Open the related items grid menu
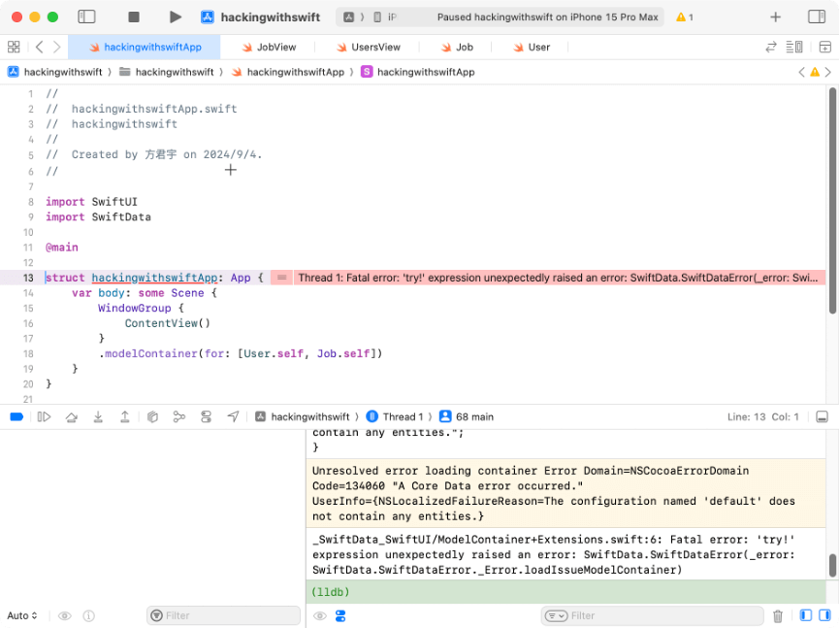840x628 pixels. coord(14,47)
